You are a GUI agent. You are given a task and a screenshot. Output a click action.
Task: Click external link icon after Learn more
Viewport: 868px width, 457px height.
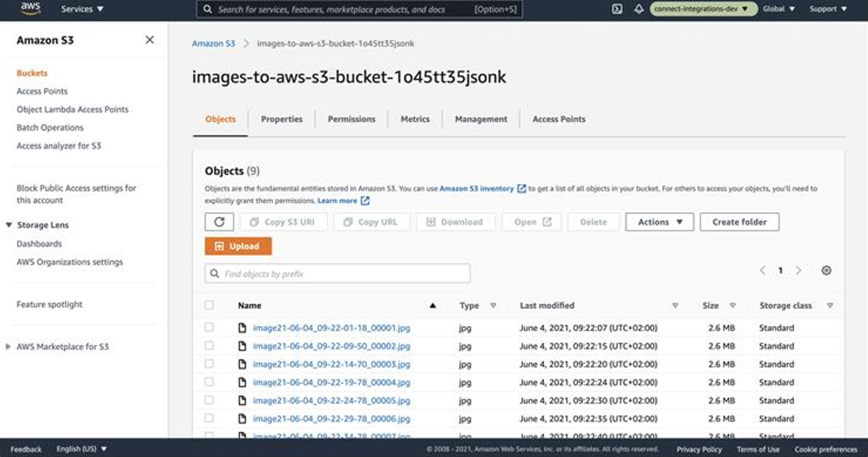click(x=365, y=201)
